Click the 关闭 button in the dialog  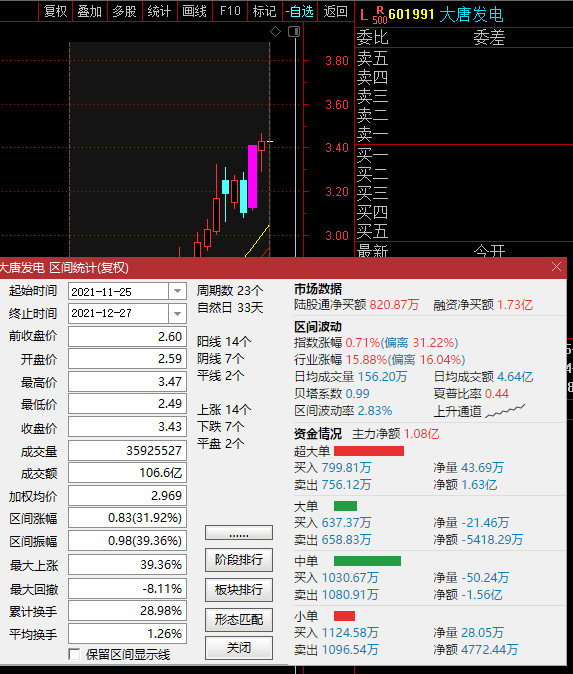click(x=239, y=647)
